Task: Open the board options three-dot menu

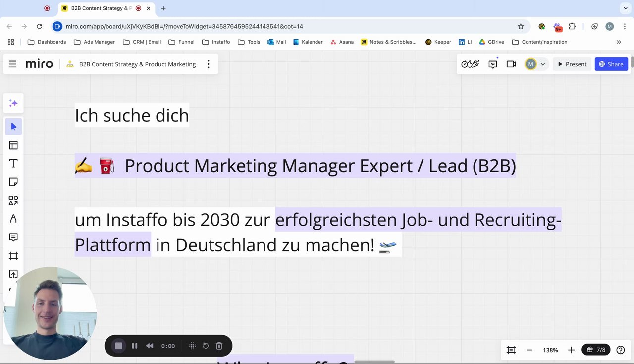Action: 208,64
